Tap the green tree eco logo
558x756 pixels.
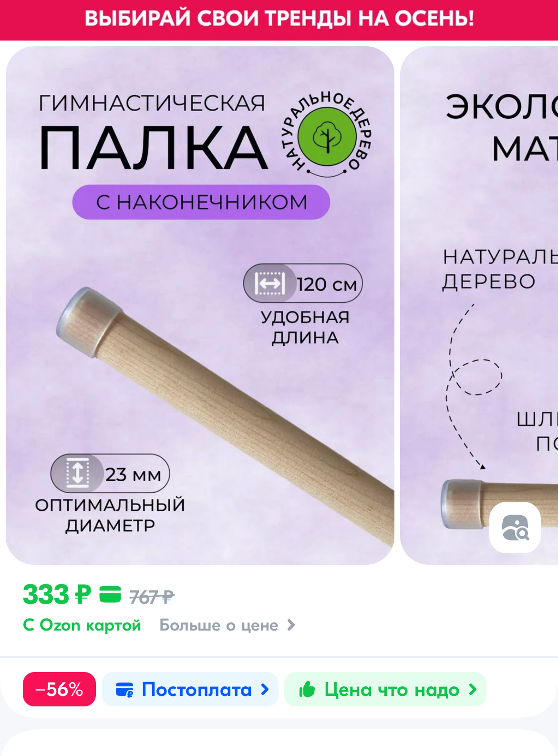pyautogui.click(x=327, y=137)
